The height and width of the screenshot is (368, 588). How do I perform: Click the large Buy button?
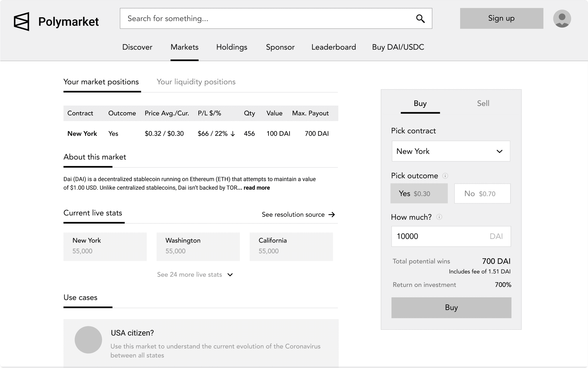pyautogui.click(x=451, y=307)
